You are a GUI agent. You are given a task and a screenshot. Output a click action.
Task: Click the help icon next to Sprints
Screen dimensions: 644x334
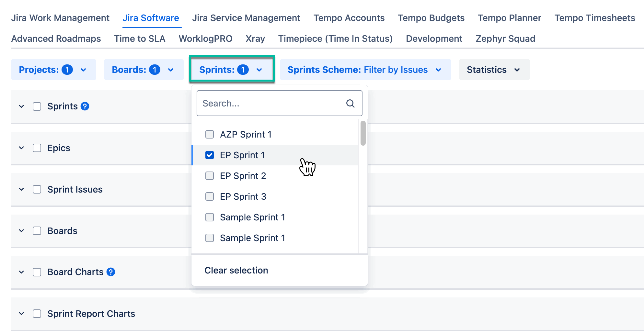point(85,106)
